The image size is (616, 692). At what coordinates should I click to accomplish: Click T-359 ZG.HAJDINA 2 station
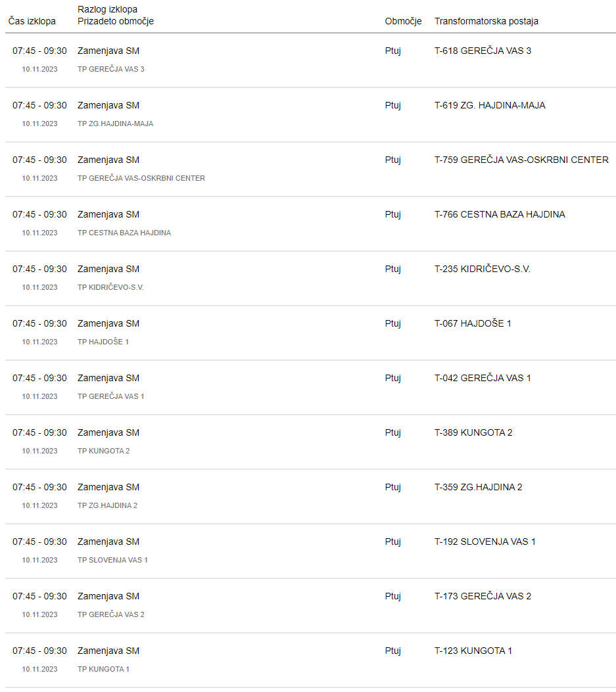click(478, 487)
